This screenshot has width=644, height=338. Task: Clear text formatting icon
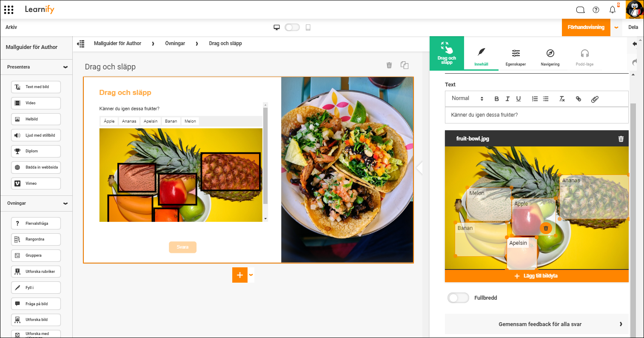point(561,99)
